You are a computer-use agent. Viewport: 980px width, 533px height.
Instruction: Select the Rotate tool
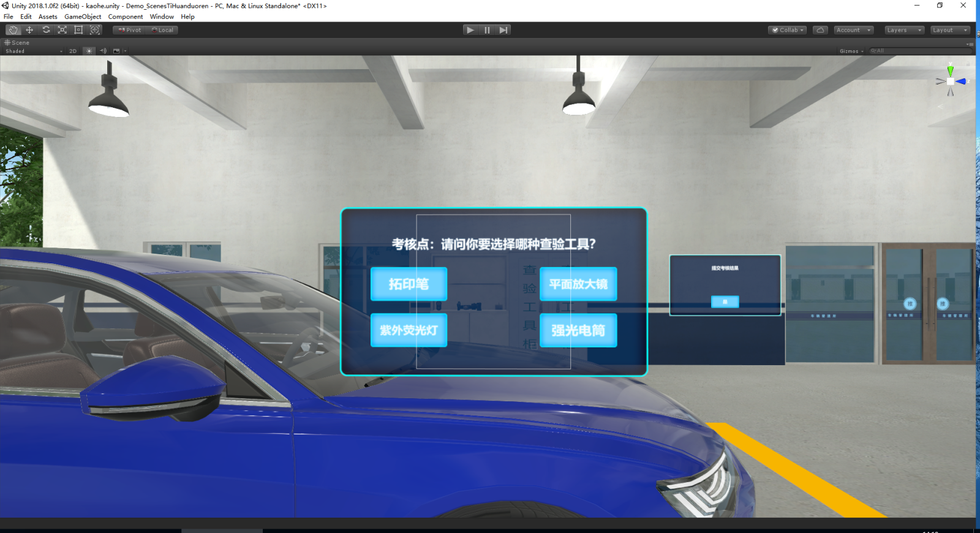(x=46, y=30)
